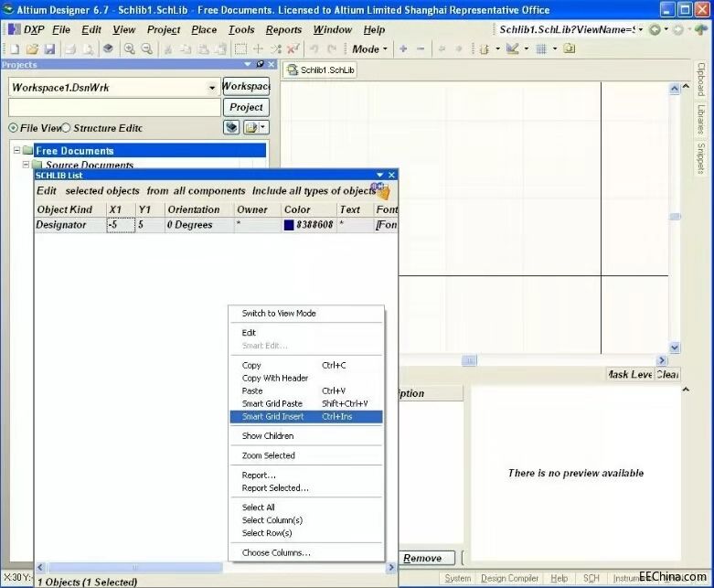The image size is (714, 588).
Task: Click the dark blue Color swatch cell
Action: coord(289,225)
